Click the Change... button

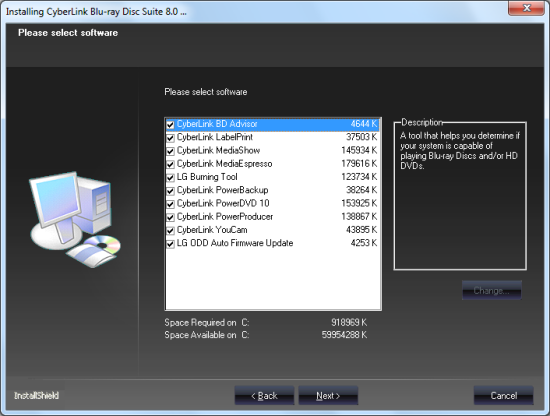click(x=491, y=290)
